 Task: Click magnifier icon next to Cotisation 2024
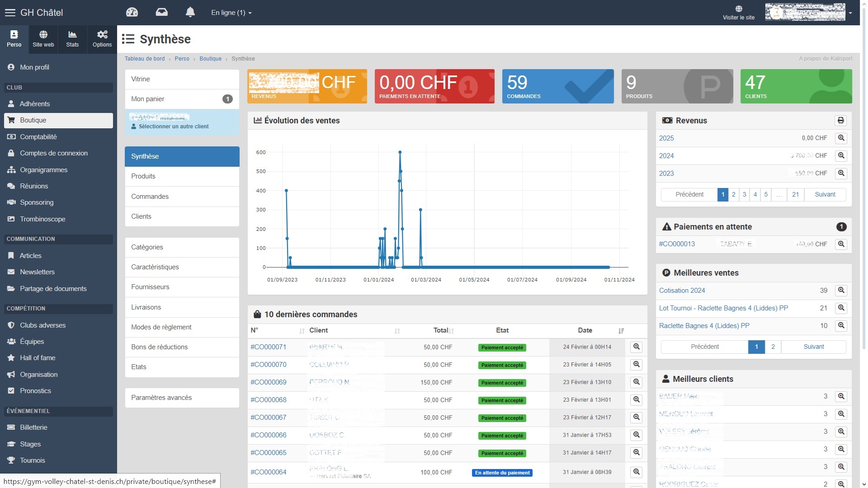pyautogui.click(x=841, y=291)
